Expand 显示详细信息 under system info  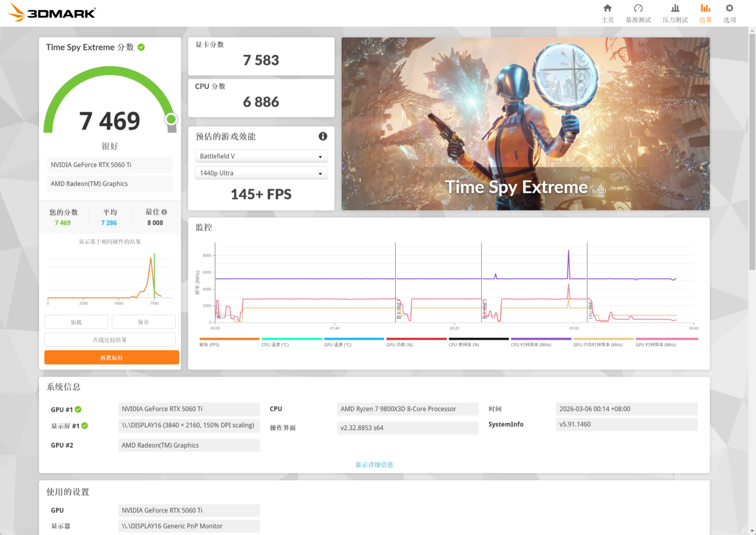pos(374,465)
